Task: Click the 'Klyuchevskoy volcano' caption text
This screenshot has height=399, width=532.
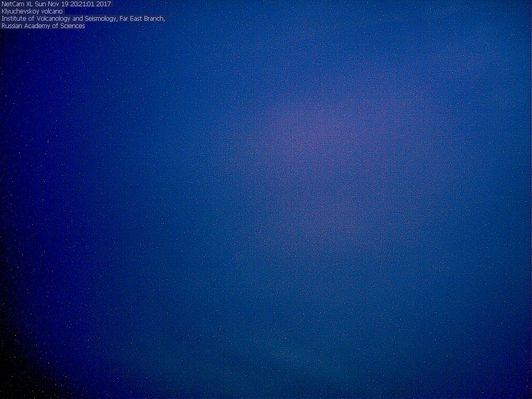Action: 32,11
